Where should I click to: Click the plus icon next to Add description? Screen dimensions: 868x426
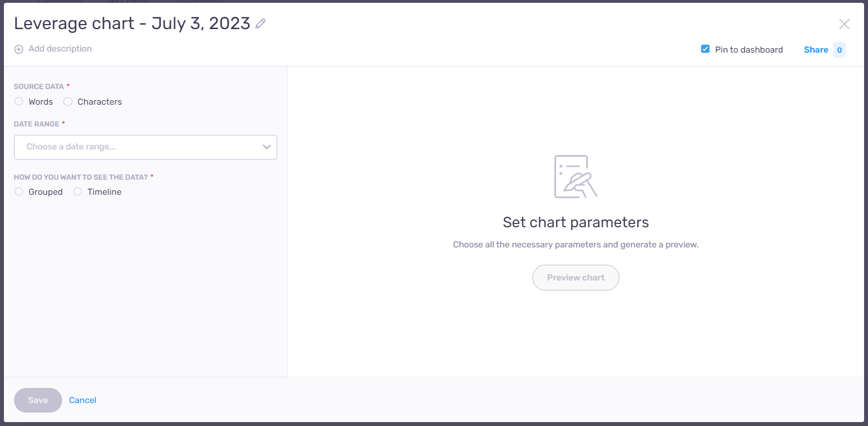point(18,49)
